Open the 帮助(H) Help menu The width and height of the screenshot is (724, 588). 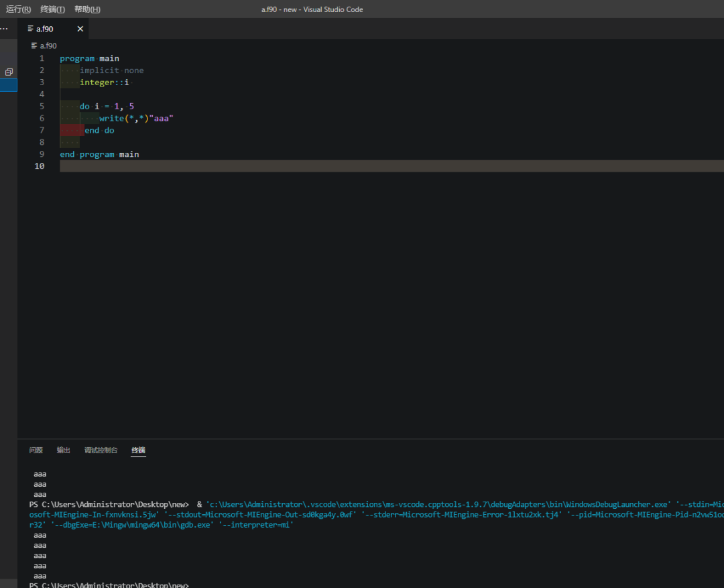pos(86,9)
